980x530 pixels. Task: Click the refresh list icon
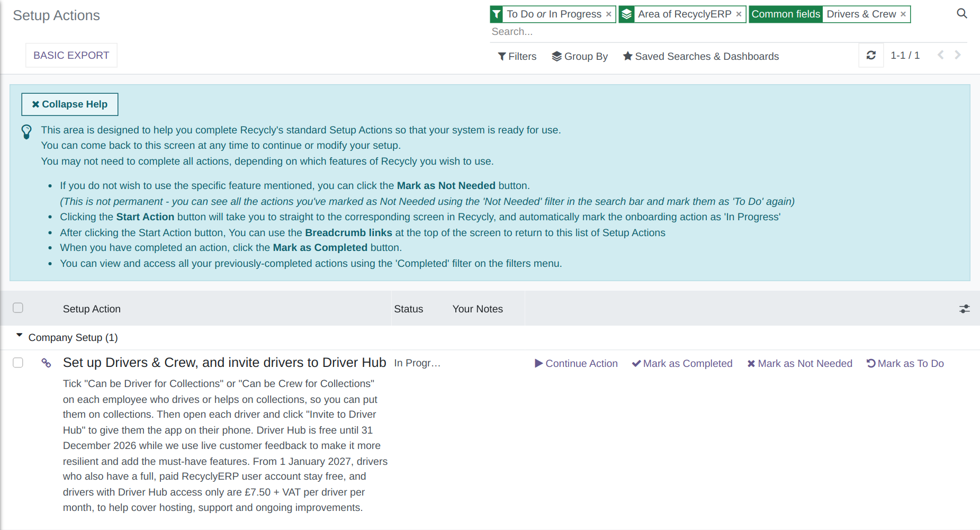coord(871,55)
